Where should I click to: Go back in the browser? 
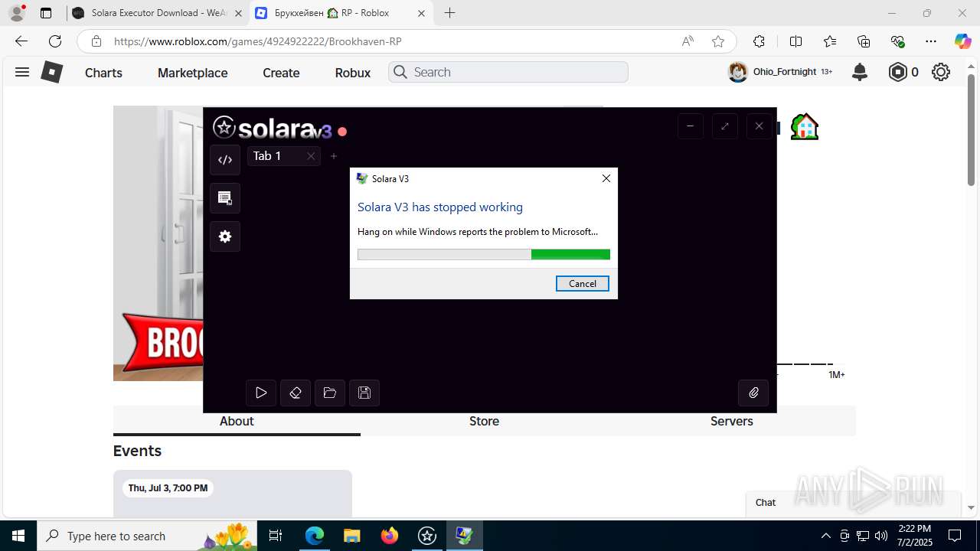(x=21, y=41)
